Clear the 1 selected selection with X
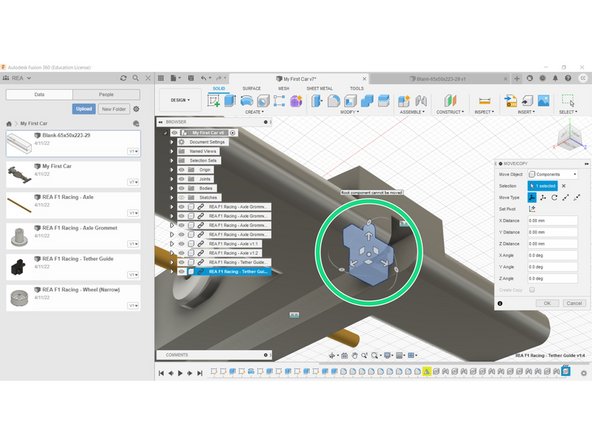592x444 pixels. (564, 186)
